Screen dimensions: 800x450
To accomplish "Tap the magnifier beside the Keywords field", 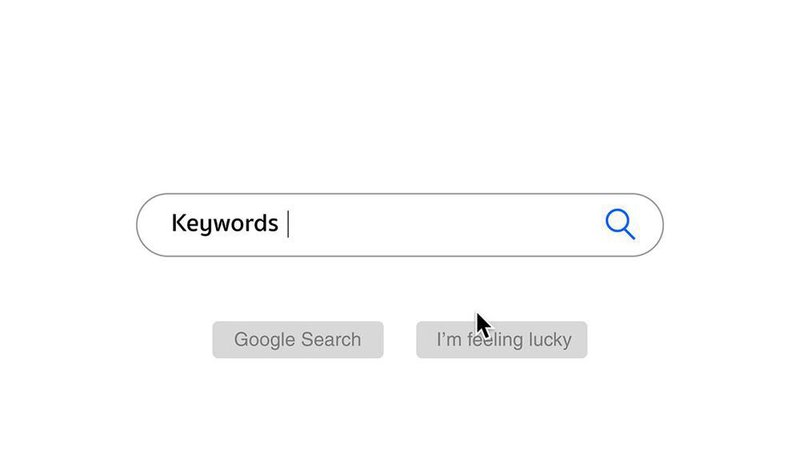I will point(620,224).
